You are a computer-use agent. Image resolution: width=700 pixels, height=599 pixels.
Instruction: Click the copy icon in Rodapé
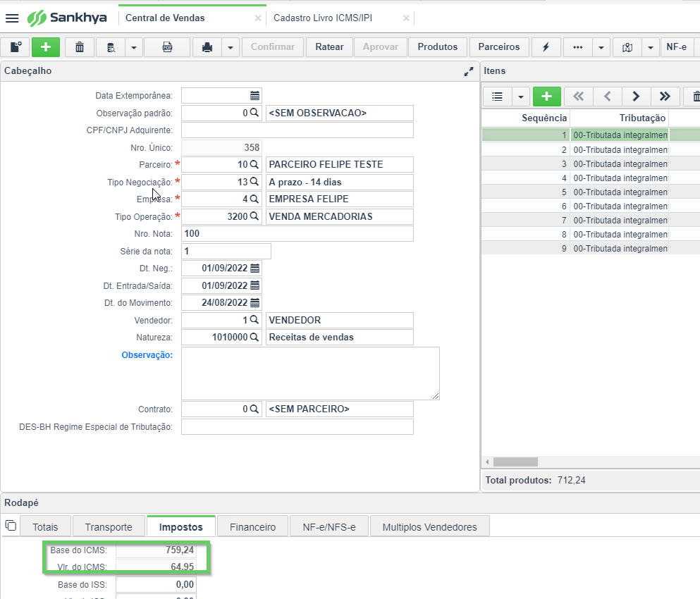click(11, 525)
